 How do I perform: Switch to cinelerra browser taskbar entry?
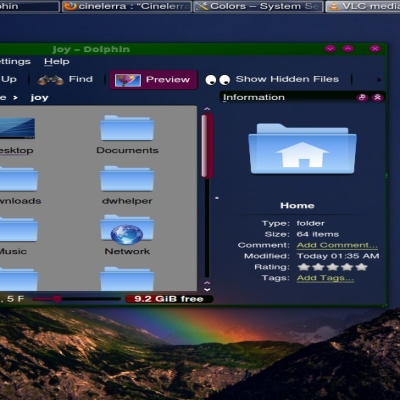(127, 6)
